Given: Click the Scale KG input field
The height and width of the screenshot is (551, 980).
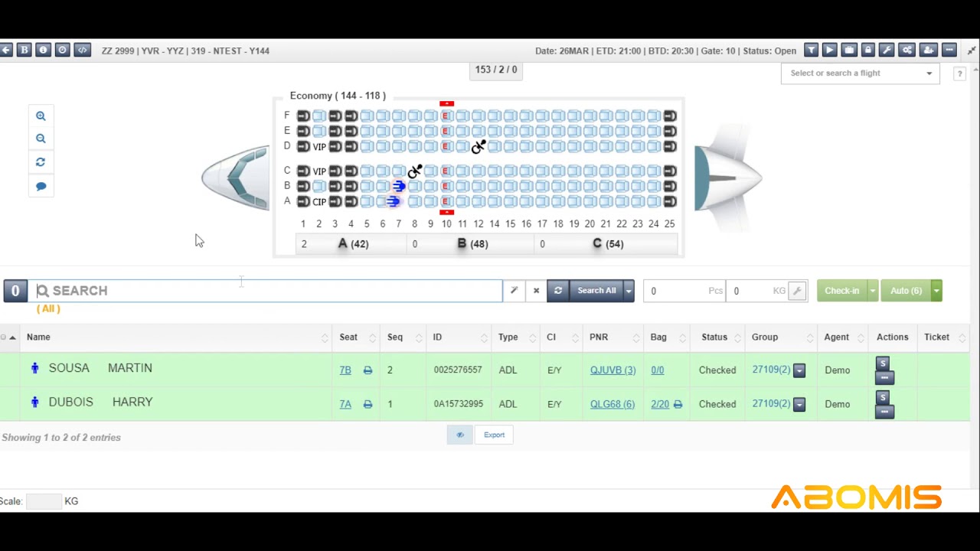Looking at the screenshot, I should coord(43,501).
